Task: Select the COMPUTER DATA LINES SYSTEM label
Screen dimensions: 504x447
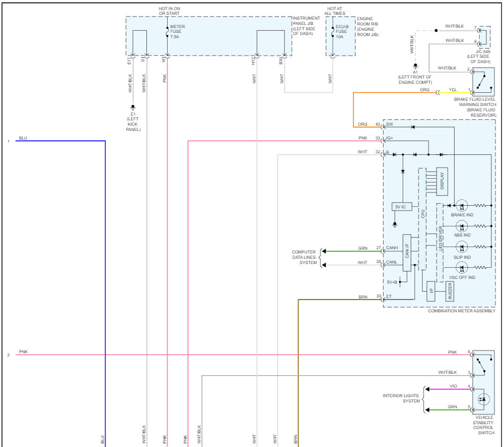Action: pos(304,257)
